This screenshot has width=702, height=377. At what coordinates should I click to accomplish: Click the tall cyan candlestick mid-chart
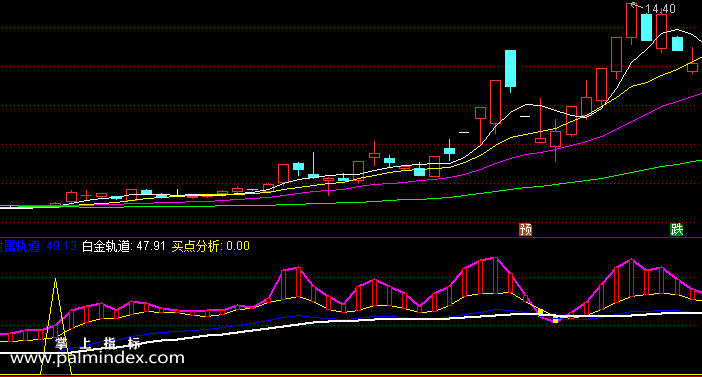pyautogui.click(x=510, y=69)
